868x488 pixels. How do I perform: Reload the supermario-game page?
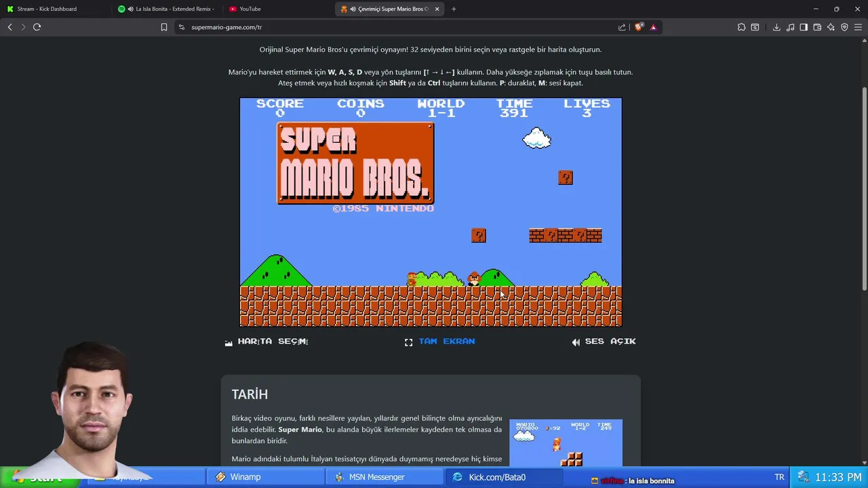click(37, 27)
